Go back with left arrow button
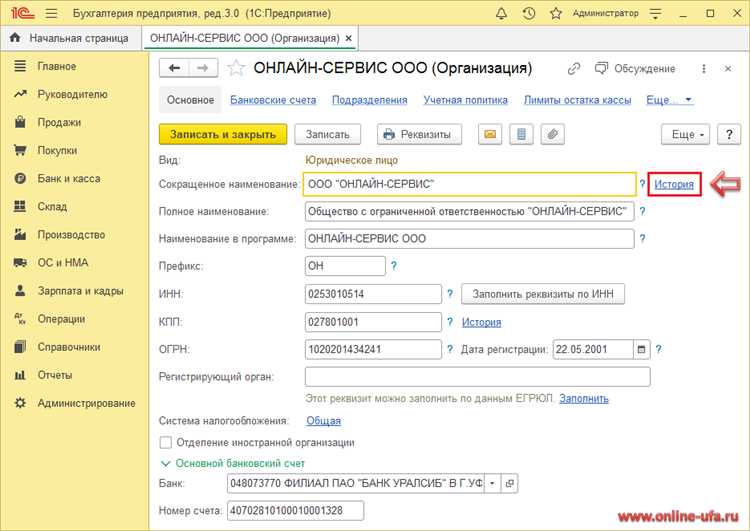The image size is (750, 531). pyautogui.click(x=174, y=68)
